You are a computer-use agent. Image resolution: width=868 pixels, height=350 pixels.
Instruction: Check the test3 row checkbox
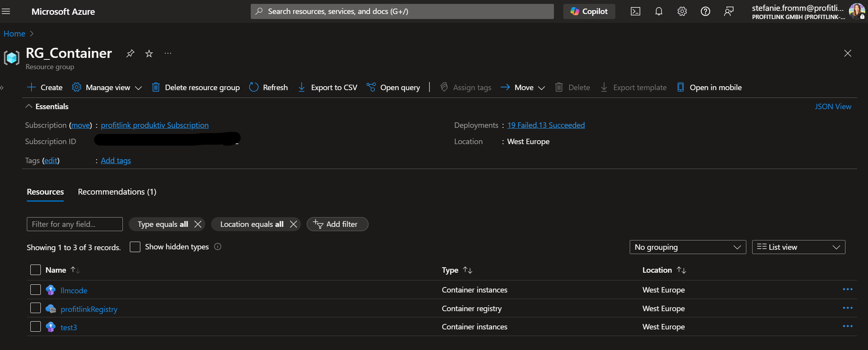[x=35, y=326]
